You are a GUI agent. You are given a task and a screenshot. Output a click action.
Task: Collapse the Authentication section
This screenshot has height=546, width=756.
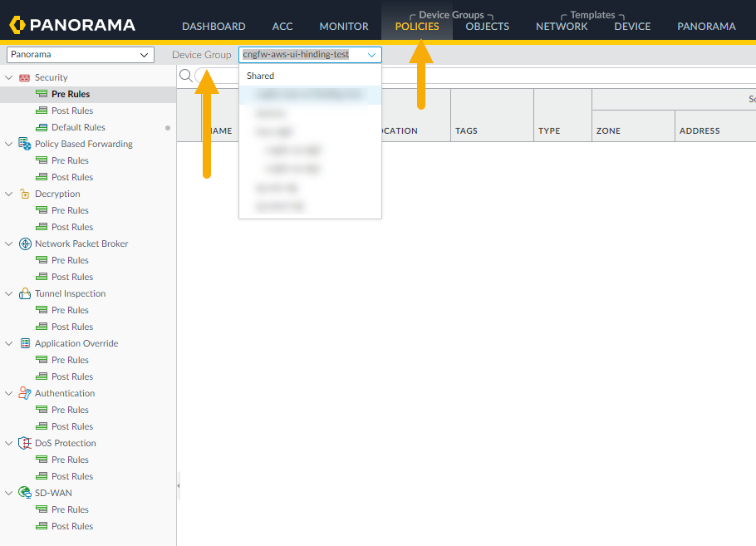[8, 393]
